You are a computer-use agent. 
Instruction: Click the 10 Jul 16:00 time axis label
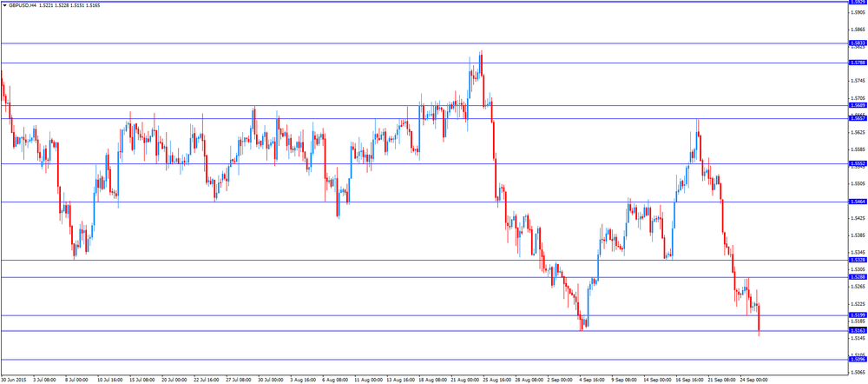pyautogui.click(x=110, y=381)
